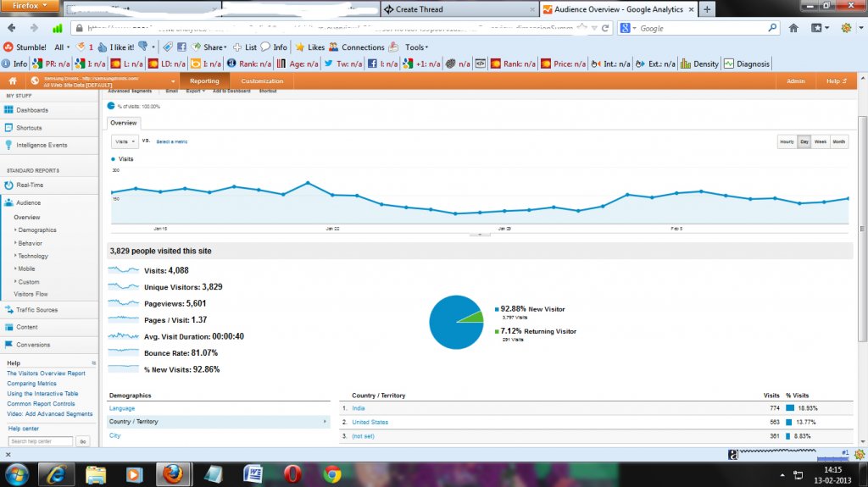Expand Behavior under Audience
Screen dimensions: 868x487
30,243
